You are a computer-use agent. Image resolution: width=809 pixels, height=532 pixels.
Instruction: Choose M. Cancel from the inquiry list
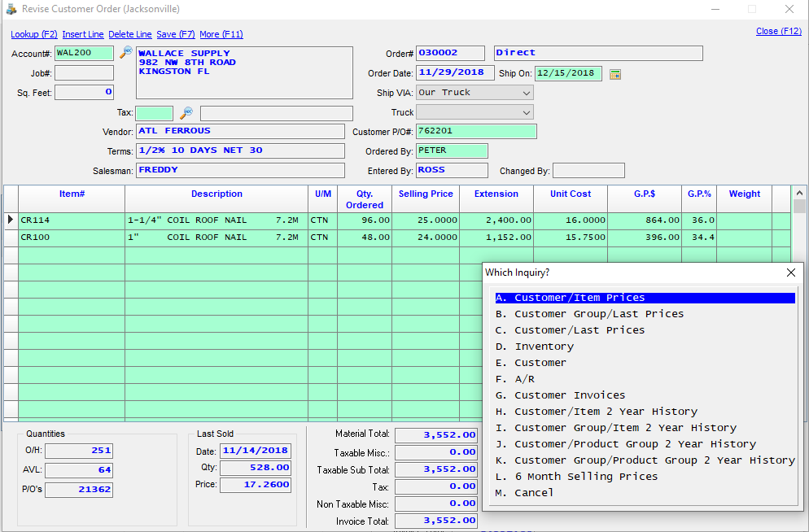click(532, 492)
